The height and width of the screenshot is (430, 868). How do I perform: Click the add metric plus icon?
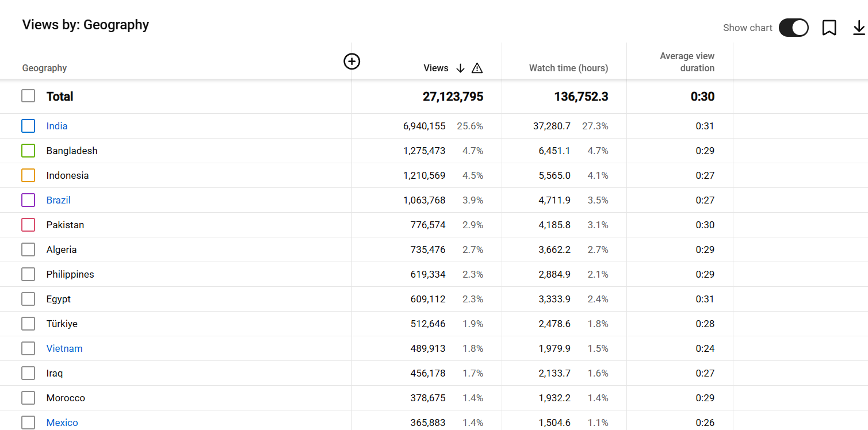[351, 61]
